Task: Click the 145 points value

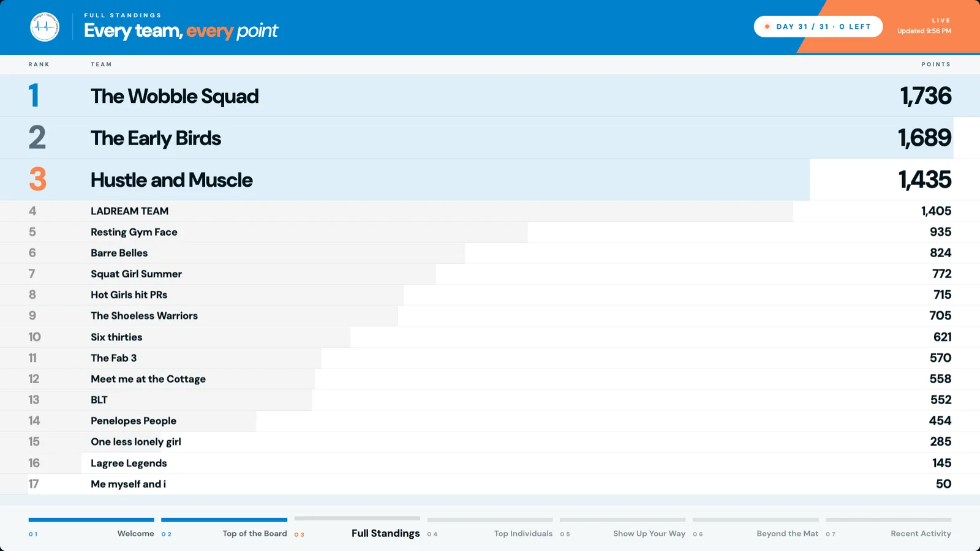Action: [942, 463]
